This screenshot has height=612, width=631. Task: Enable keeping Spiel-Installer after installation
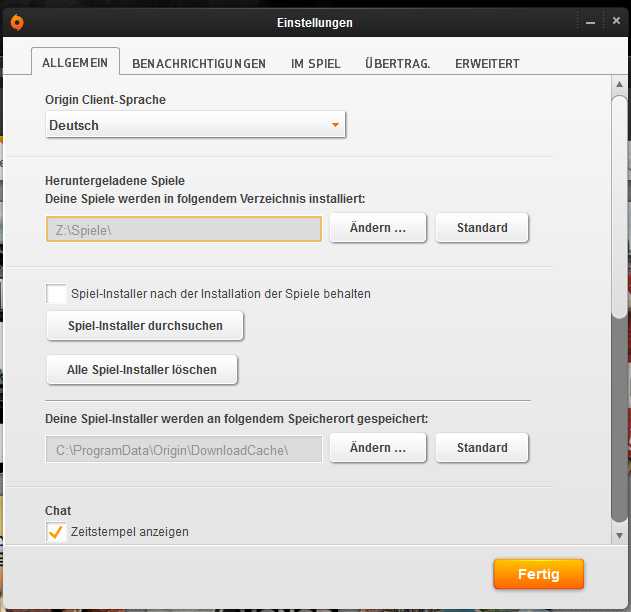(56, 294)
